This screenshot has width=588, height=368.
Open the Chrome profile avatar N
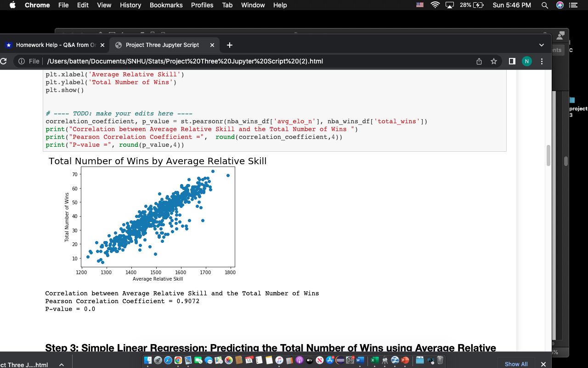click(526, 61)
